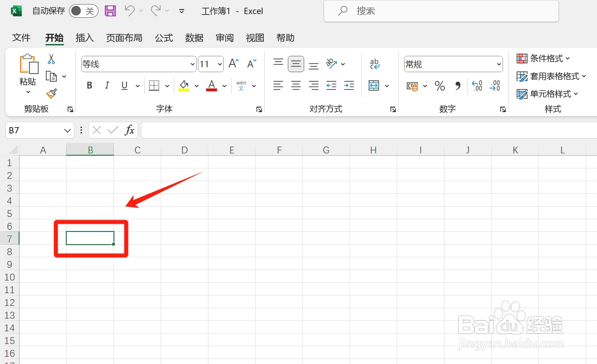Decrease font size with the smaller A icon
This screenshot has height=364, width=597.
[252, 64]
